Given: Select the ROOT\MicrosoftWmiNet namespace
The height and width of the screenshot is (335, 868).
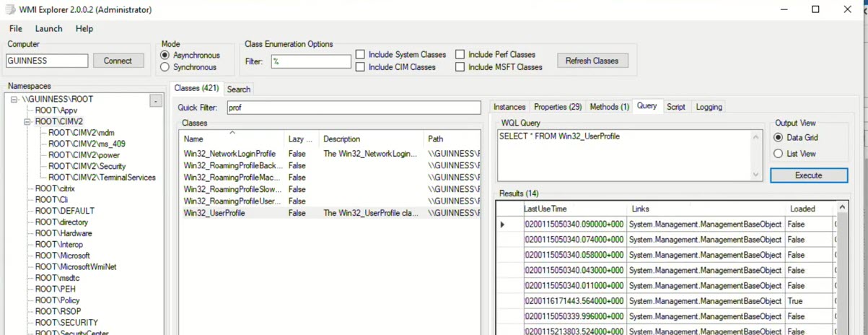Looking at the screenshot, I should (x=76, y=267).
